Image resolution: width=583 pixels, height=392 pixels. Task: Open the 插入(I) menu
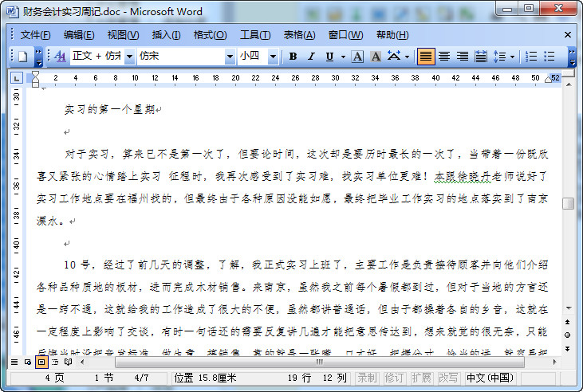(x=166, y=35)
